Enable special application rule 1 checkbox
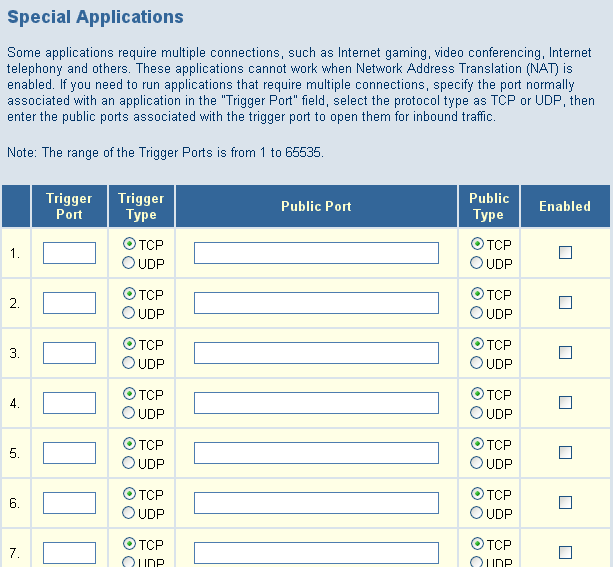 [x=565, y=253]
